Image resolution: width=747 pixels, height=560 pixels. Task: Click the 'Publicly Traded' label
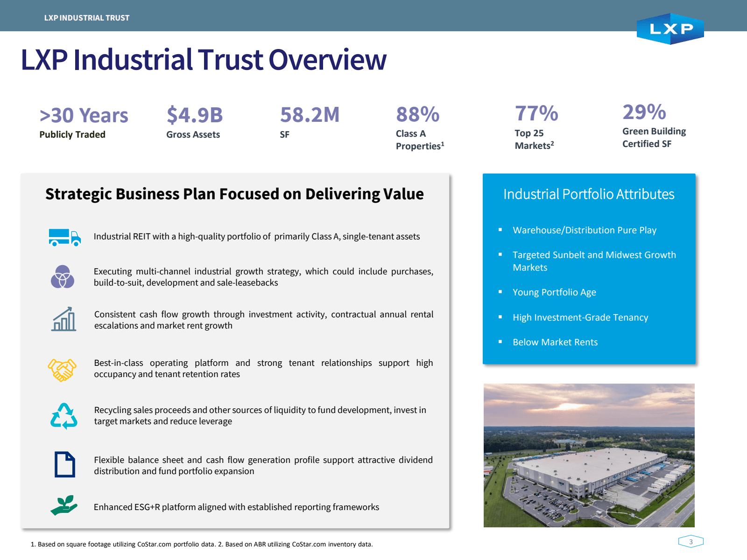point(72,134)
